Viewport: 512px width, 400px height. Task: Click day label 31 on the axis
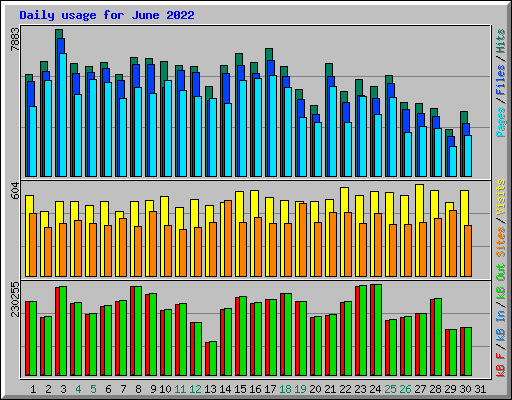point(480,389)
